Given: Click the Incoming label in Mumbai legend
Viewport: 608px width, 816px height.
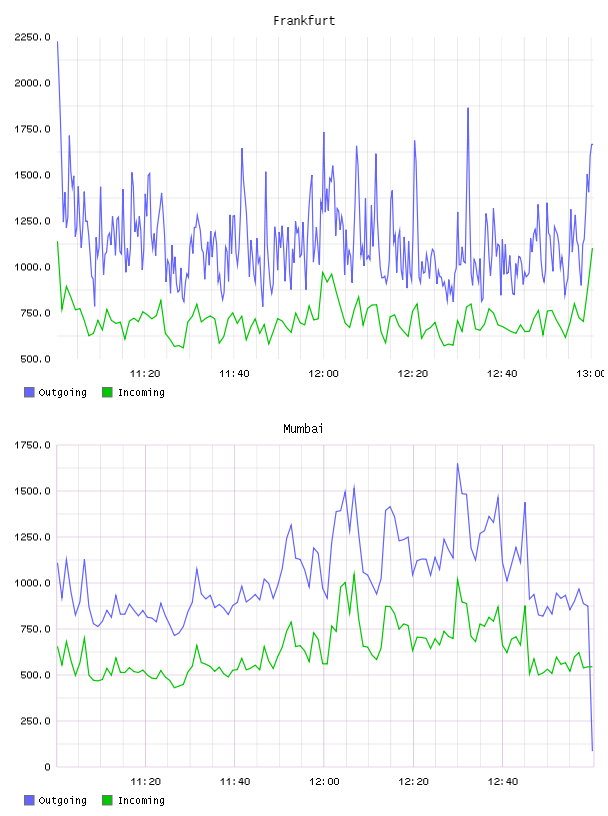Looking at the screenshot, I should [x=141, y=801].
